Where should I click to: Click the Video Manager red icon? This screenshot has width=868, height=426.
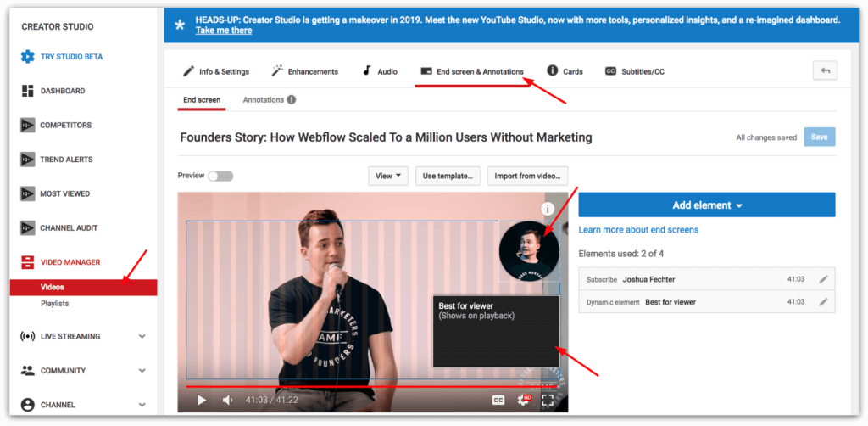tap(28, 262)
